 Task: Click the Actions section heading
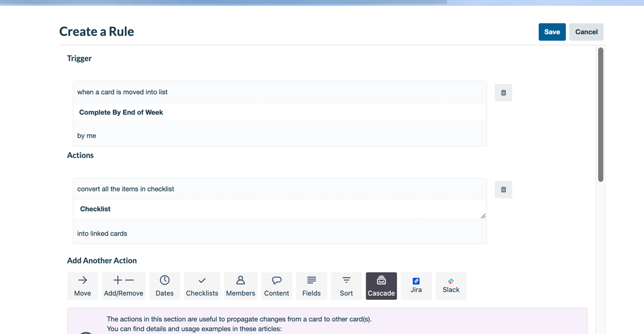coord(81,155)
